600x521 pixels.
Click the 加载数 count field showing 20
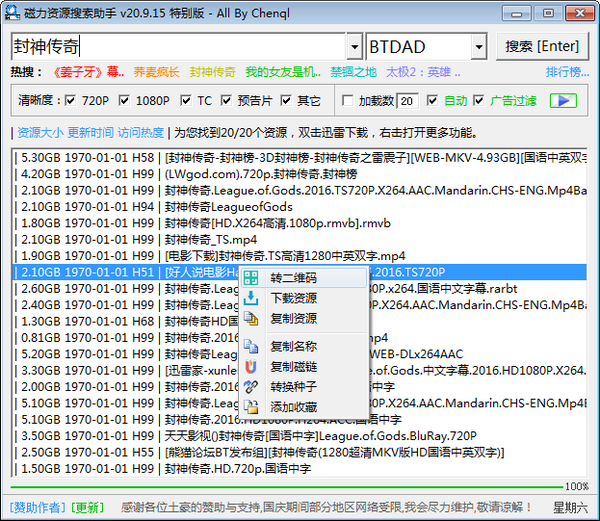[407, 101]
